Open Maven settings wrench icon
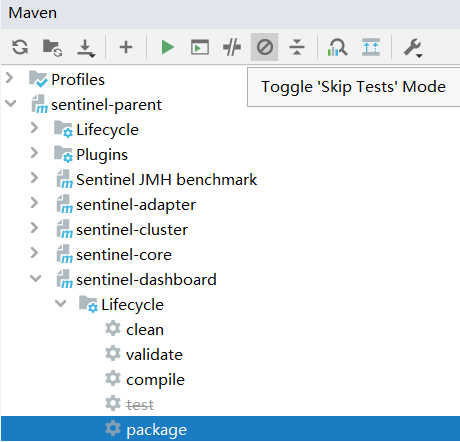The image size is (460, 442). tap(413, 48)
